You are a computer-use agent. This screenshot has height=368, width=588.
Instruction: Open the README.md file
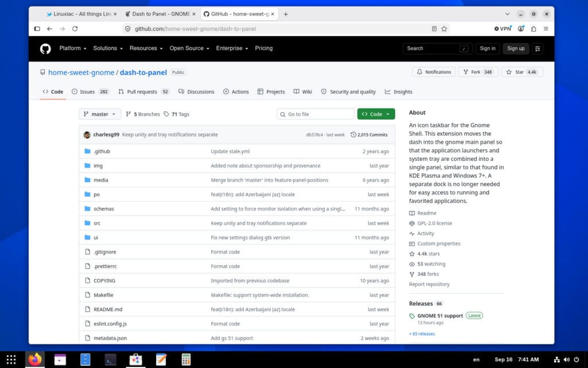pos(108,309)
